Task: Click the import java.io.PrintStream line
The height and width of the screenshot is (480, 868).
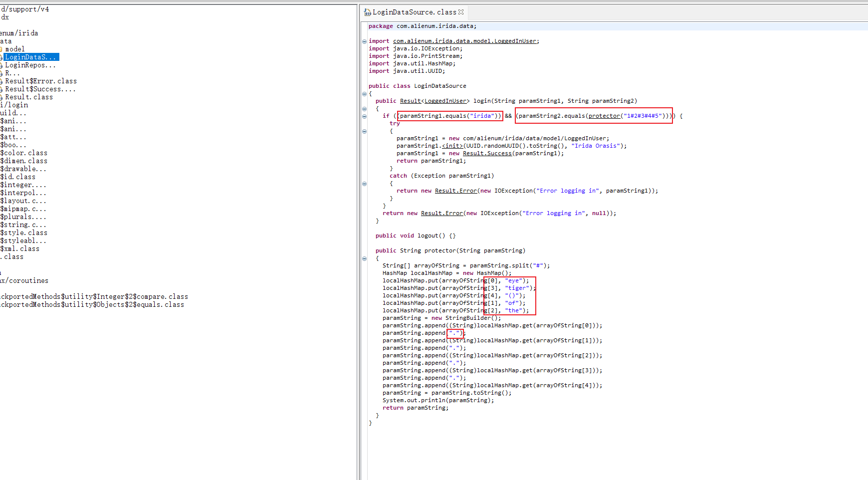Action: point(416,56)
